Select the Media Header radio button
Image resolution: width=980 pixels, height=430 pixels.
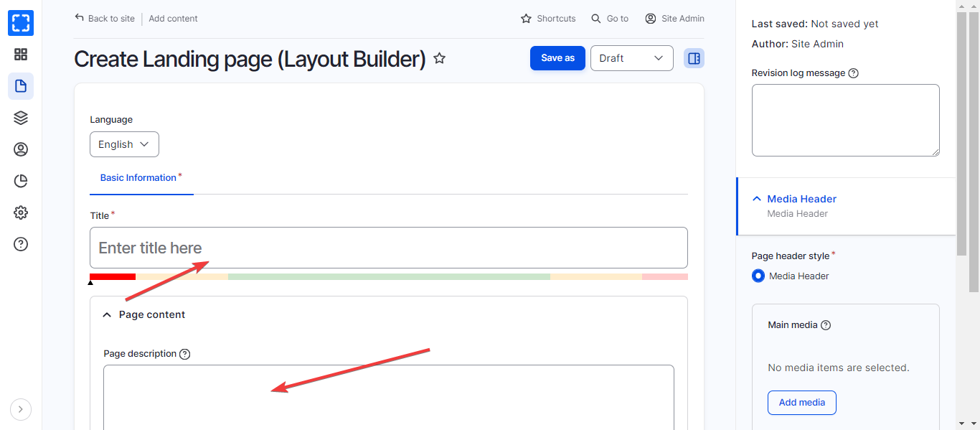pyautogui.click(x=758, y=276)
